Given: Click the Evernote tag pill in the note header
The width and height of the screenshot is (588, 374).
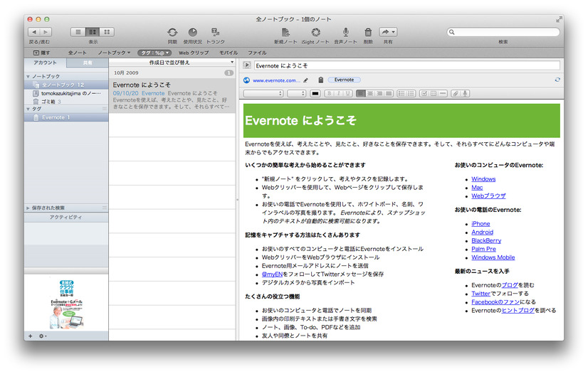Looking at the screenshot, I should tap(345, 80).
